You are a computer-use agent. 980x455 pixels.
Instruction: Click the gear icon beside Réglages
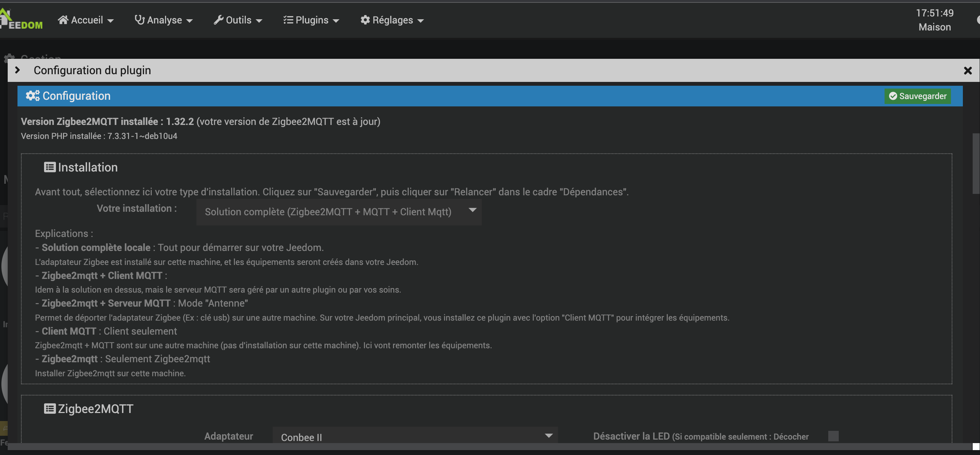point(365,20)
